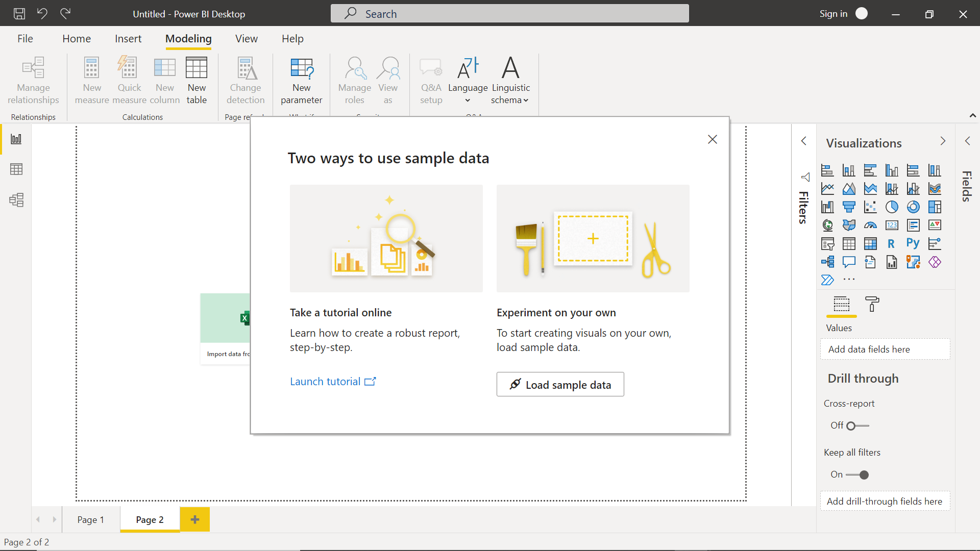Image resolution: width=980 pixels, height=551 pixels.
Task: Click the scatter chart visualization icon
Action: [x=870, y=207]
